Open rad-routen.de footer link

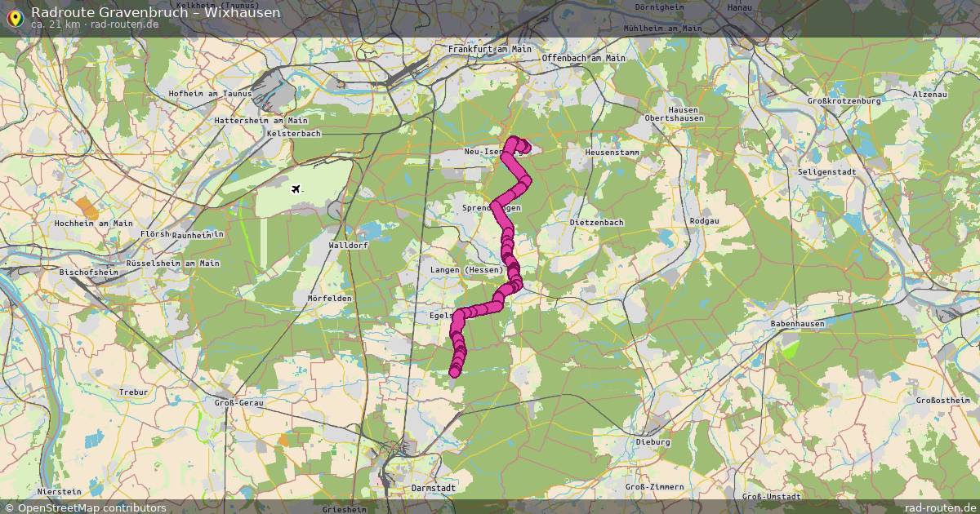[941, 507]
